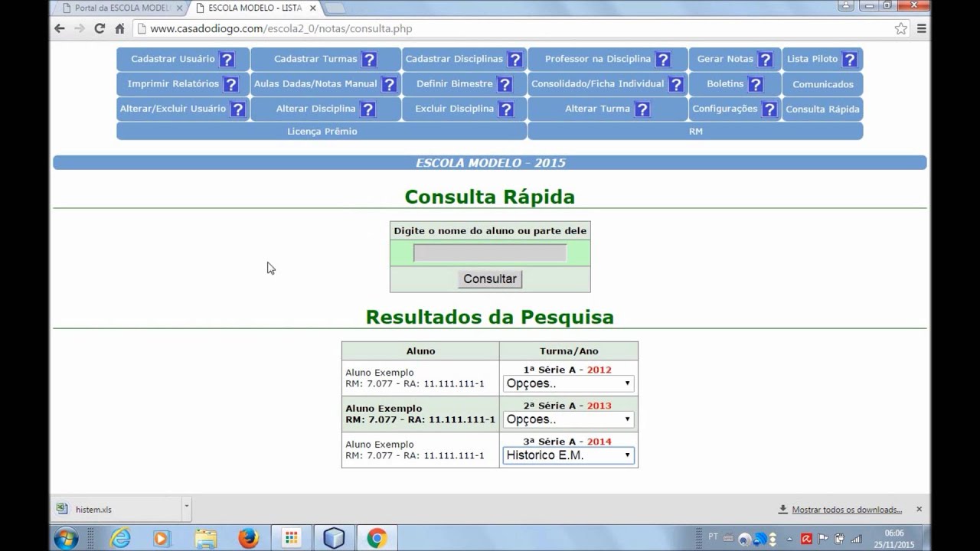Open Windows Start button
This screenshot has width=980, height=551.
click(67, 538)
